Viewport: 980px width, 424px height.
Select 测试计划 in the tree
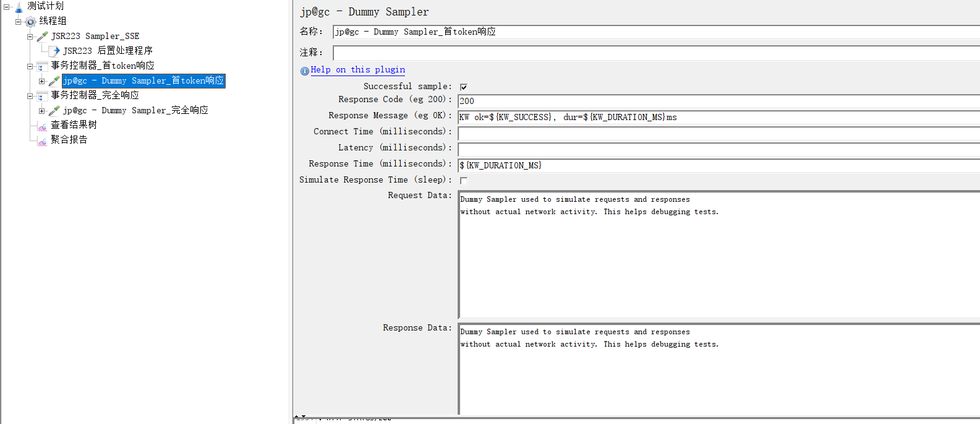click(46, 6)
